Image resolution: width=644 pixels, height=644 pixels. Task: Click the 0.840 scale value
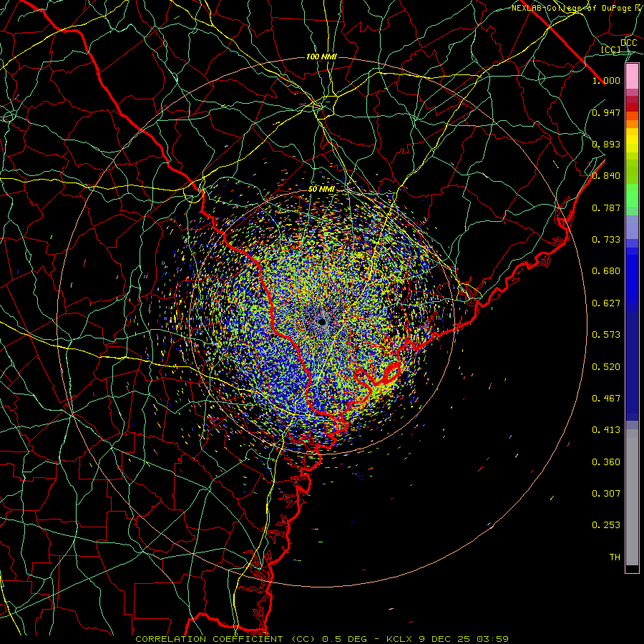[606, 176]
